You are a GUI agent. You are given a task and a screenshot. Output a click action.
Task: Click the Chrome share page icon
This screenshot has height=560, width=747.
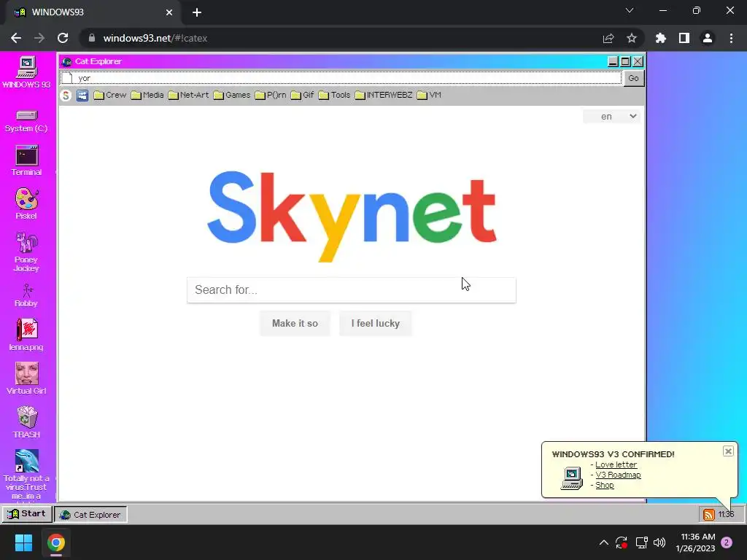coord(608,38)
